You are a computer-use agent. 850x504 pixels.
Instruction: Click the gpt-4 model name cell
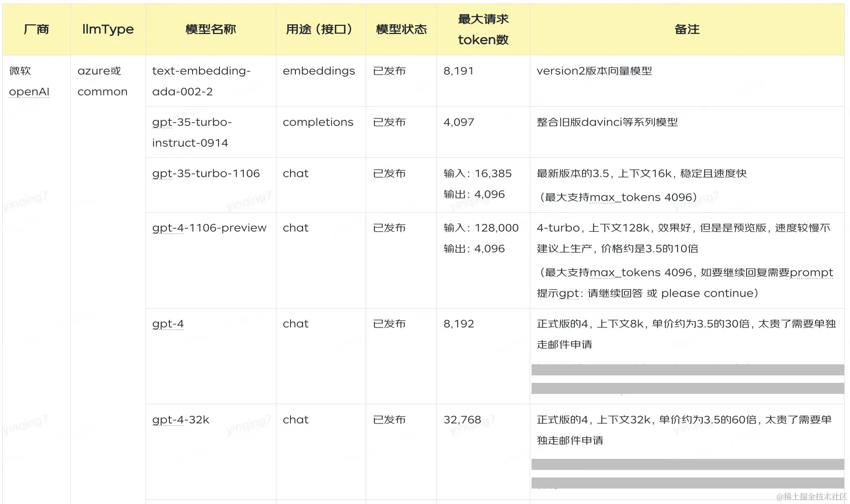pyautogui.click(x=168, y=324)
